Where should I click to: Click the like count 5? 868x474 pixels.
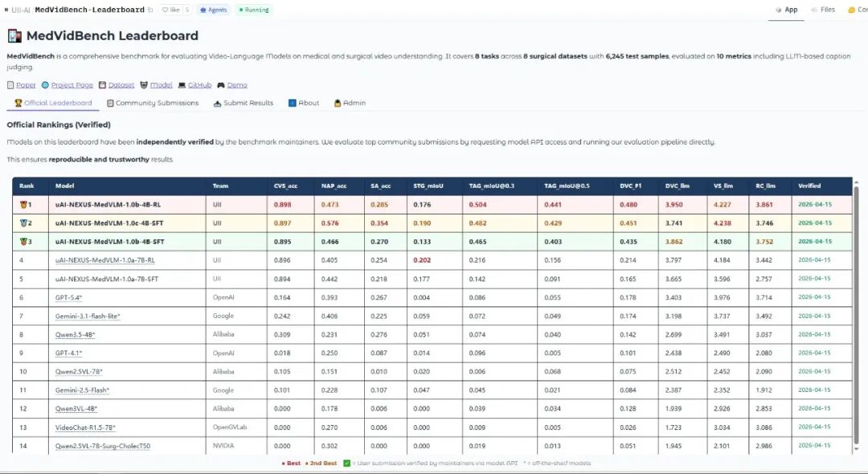187,10
